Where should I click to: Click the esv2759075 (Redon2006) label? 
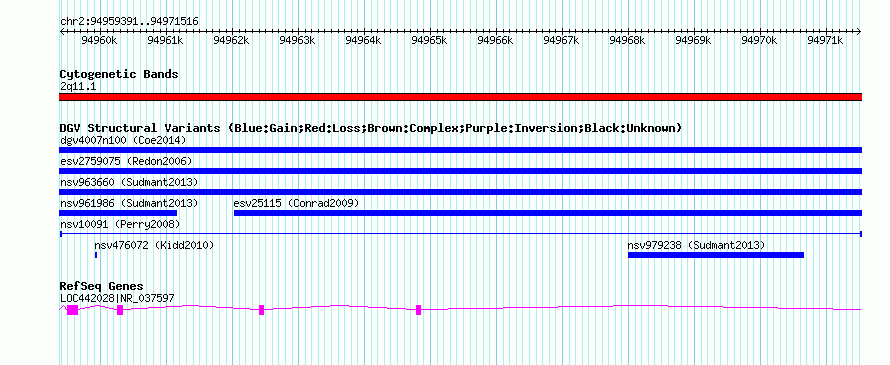point(126,161)
